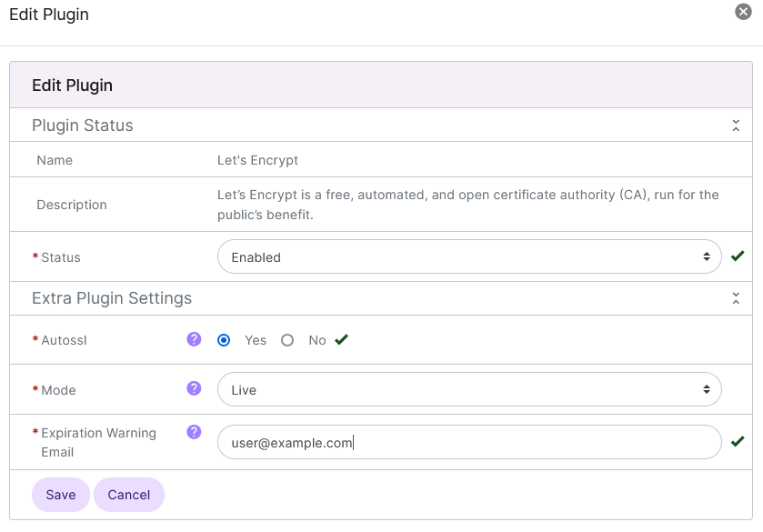Click the Expiration Warning Email help icon
This screenshot has width=763, height=532.
coord(194,432)
